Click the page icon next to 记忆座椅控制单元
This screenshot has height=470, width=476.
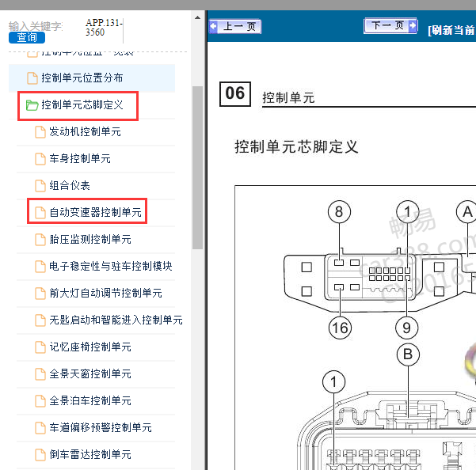[x=40, y=347]
